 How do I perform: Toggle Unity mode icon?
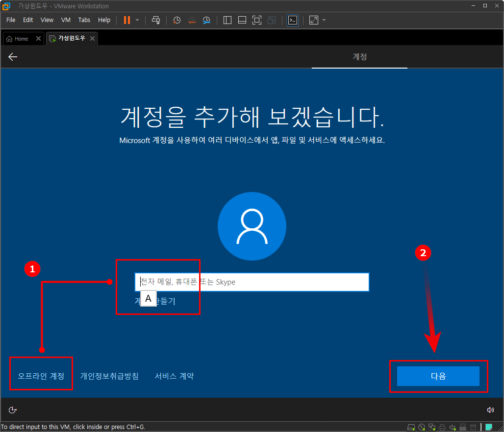pyautogui.click(x=272, y=20)
